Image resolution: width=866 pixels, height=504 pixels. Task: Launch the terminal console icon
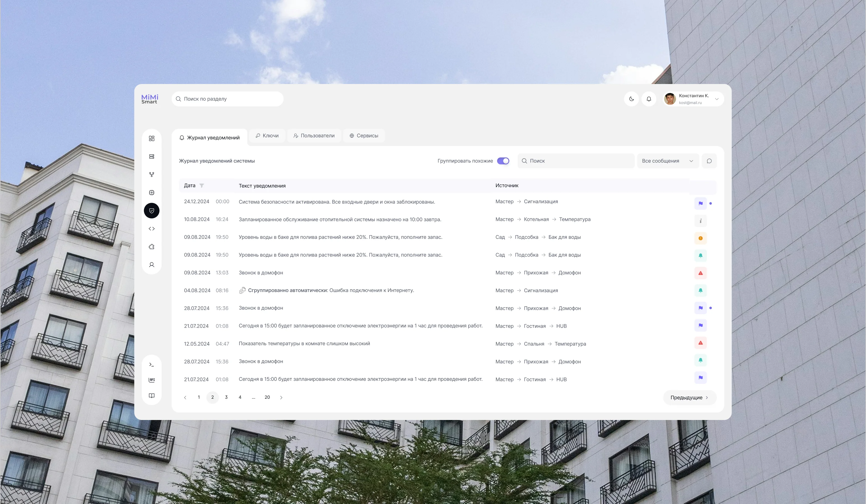coord(152,365)
